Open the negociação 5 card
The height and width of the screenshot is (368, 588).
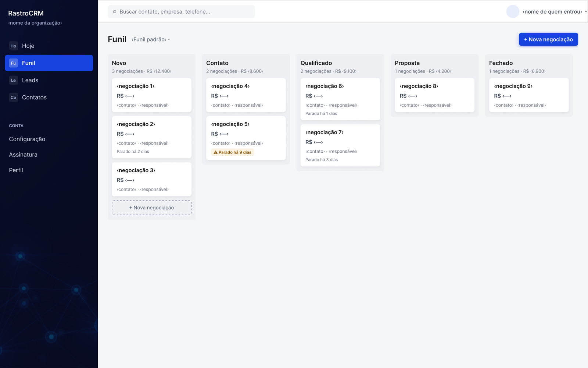pos(246,138)
